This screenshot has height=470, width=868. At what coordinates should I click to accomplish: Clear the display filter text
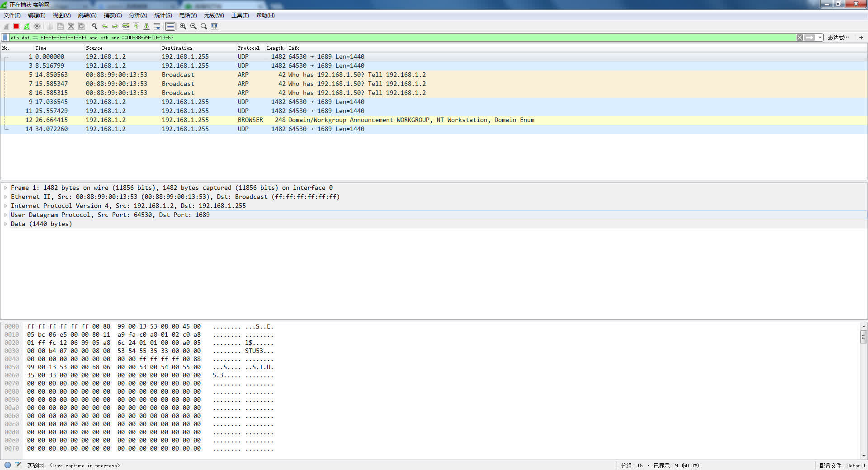tap(800, 38)
